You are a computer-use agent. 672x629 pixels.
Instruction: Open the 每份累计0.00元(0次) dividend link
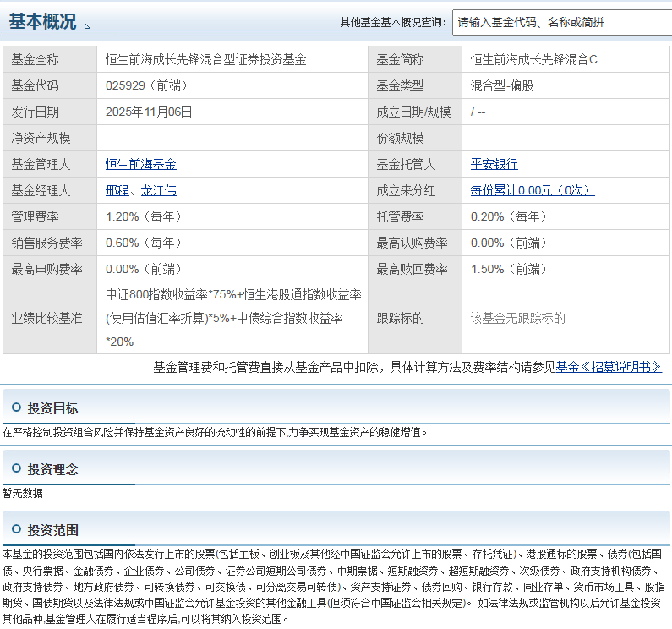click(x=533, y=190)
